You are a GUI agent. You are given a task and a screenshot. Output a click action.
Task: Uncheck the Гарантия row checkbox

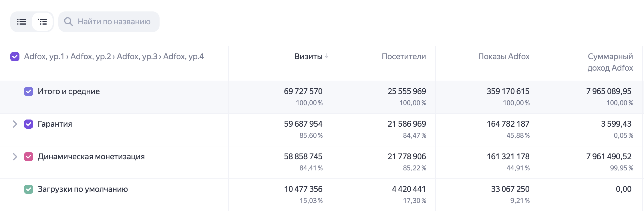29,124
